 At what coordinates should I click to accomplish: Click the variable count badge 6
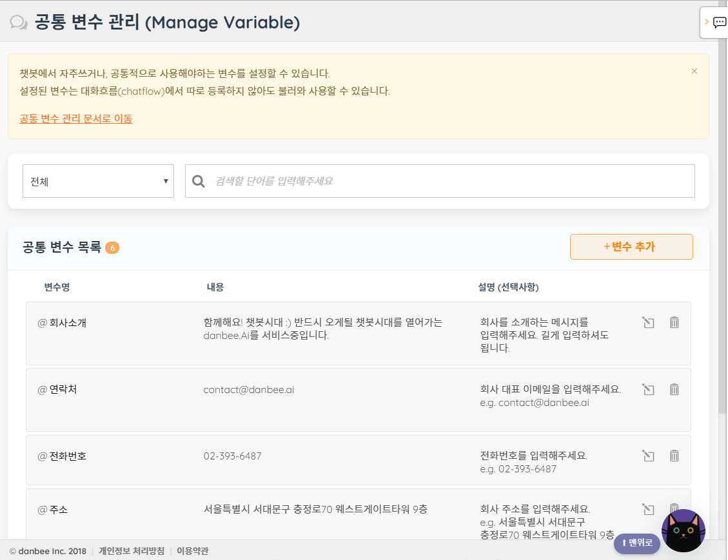click(112, 247)
